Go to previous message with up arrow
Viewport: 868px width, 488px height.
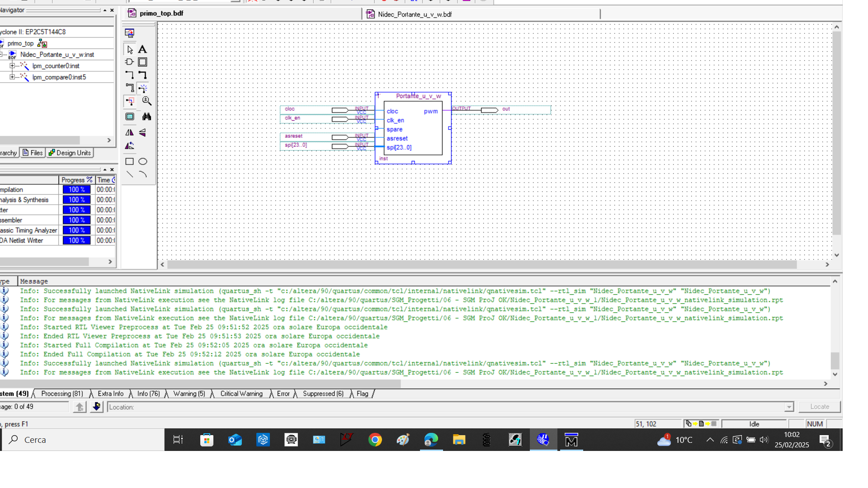coord(80,407)
